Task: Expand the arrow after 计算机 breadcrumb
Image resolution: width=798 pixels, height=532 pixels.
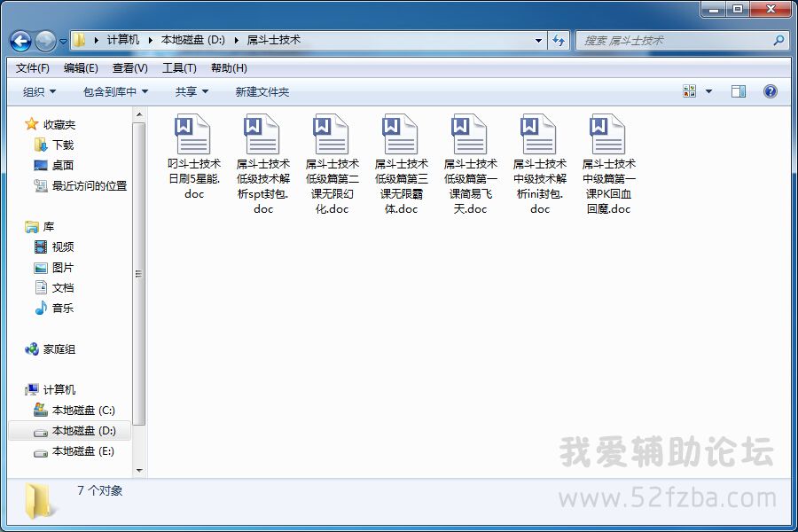Action: coord(151,41)
